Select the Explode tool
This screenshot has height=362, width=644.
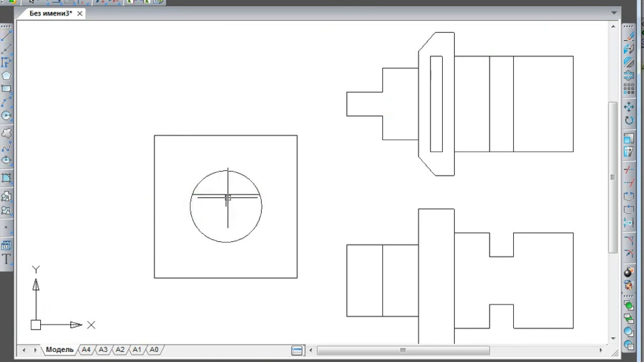(629, 272)
